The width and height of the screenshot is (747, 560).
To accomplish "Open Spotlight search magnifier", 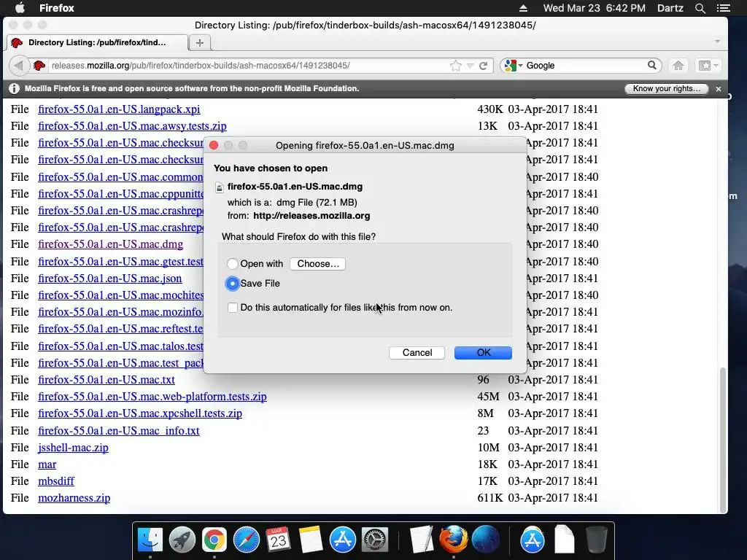I will (x=700, y=8).
